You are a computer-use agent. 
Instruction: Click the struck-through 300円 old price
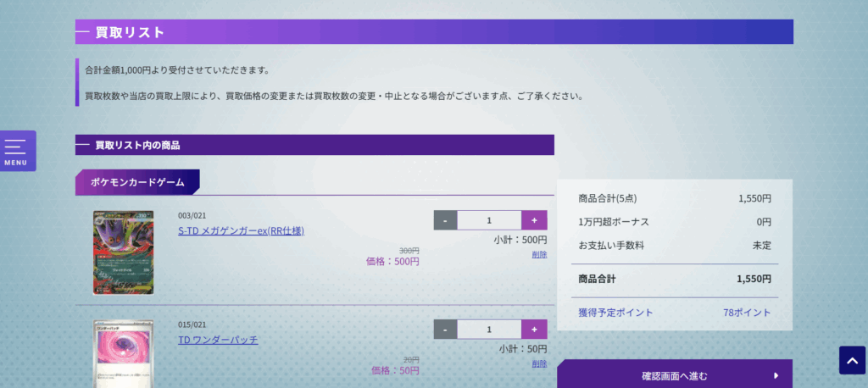[409, 250]
